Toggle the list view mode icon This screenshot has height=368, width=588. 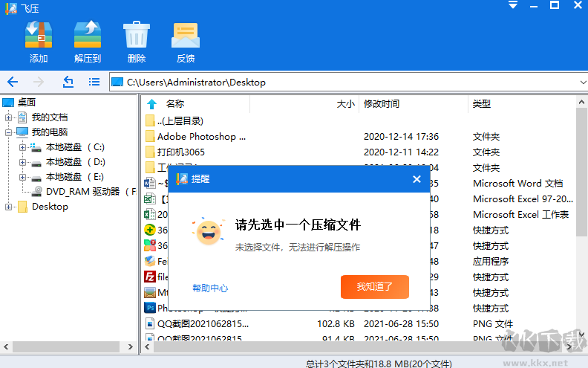point(94,82)
